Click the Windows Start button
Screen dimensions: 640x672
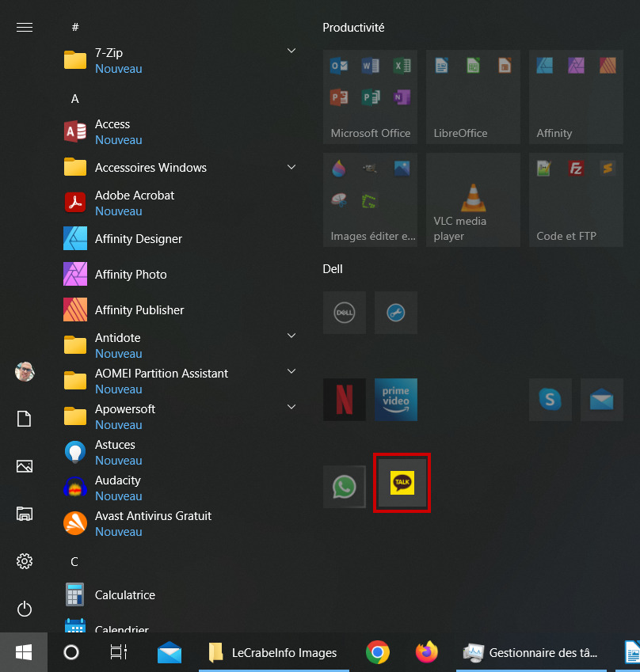click(x=24, y=652)
